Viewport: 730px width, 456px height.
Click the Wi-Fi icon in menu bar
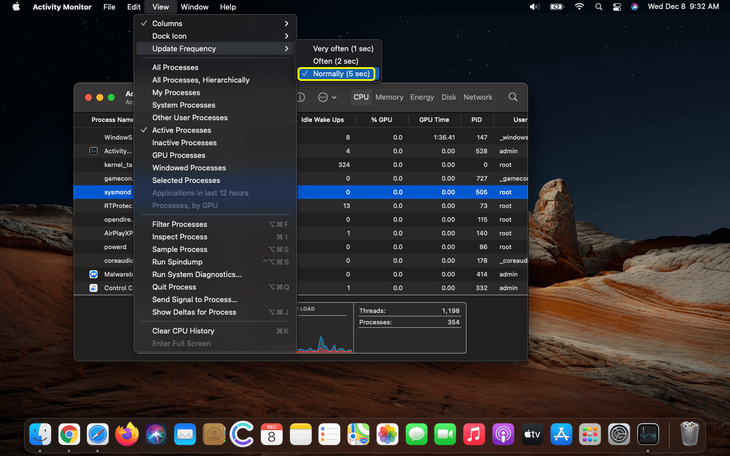click(x=579, y=7)
